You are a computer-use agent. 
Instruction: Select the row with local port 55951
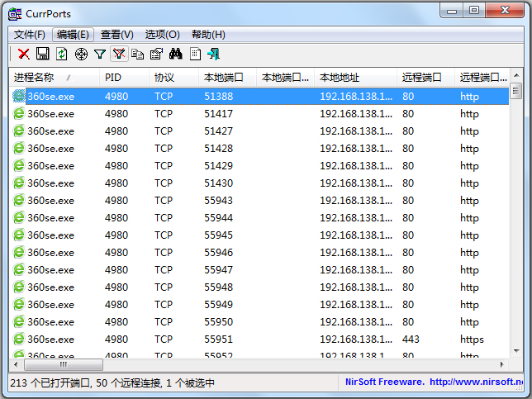(x=219, y=340)
